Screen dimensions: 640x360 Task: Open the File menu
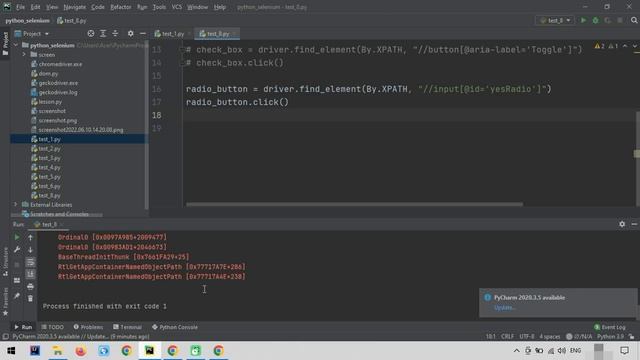coord(20,7)
